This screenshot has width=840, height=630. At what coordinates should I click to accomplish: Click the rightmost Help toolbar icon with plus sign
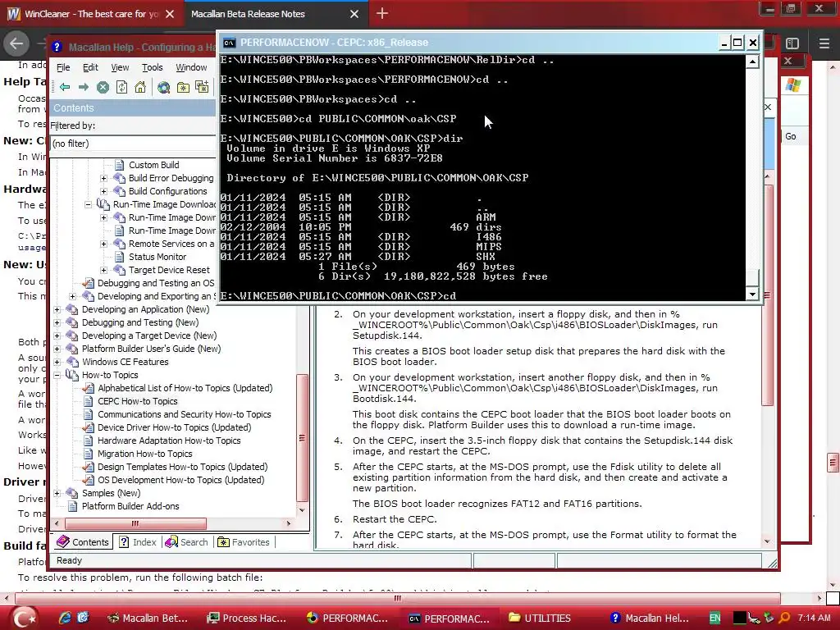(x=202, y=87)
